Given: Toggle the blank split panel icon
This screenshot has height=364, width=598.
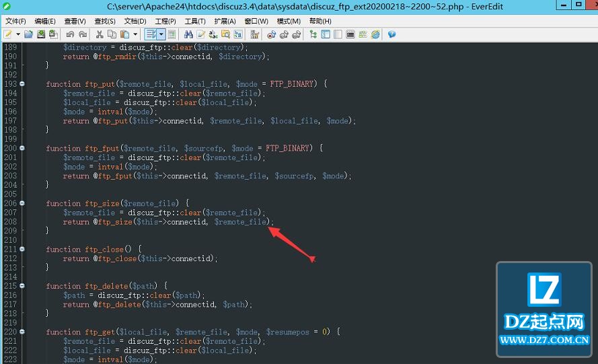Looking at the screenshot, I should (x=338, y=34).
